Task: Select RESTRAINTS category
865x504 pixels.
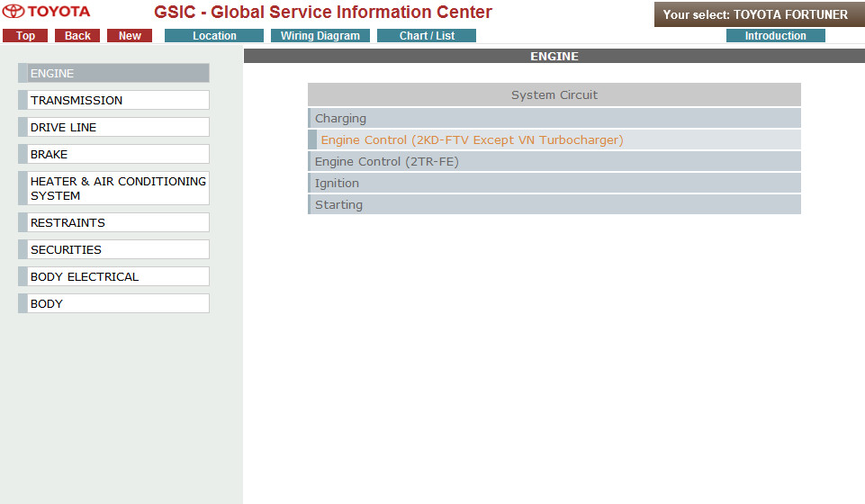Action: (113, 223)
